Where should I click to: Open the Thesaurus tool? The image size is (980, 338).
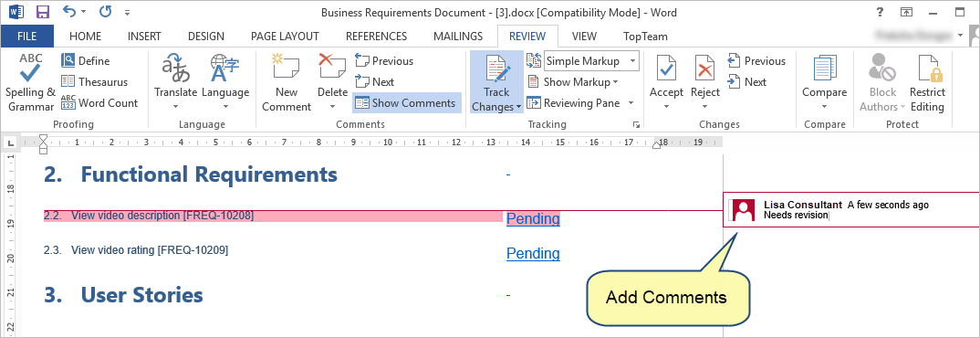(x=94, y=82)
